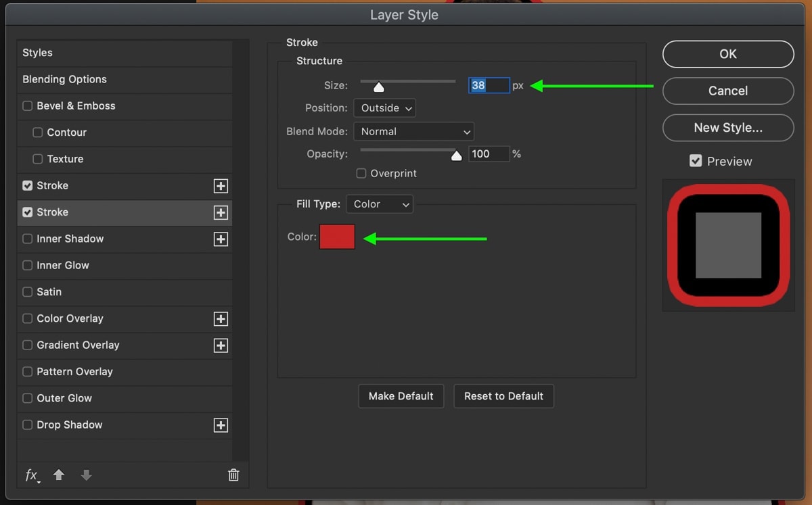
Task: Select Blending Options in the styles list
Action: pos(64,79)
